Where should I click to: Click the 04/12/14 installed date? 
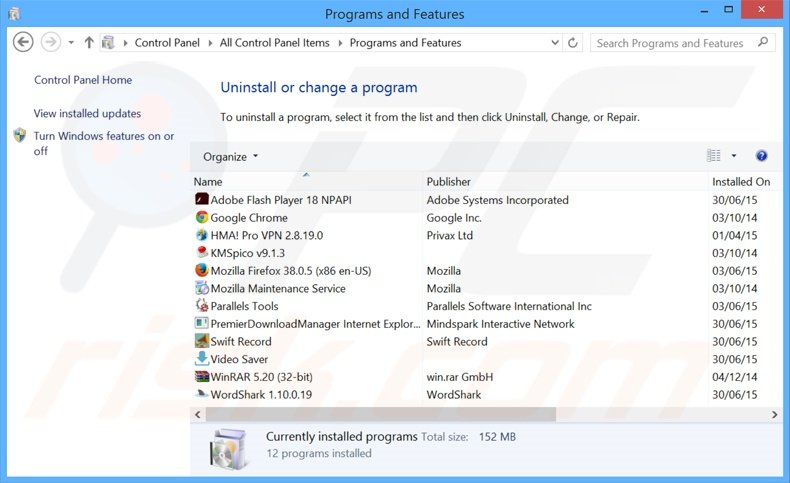coord(735,377)
